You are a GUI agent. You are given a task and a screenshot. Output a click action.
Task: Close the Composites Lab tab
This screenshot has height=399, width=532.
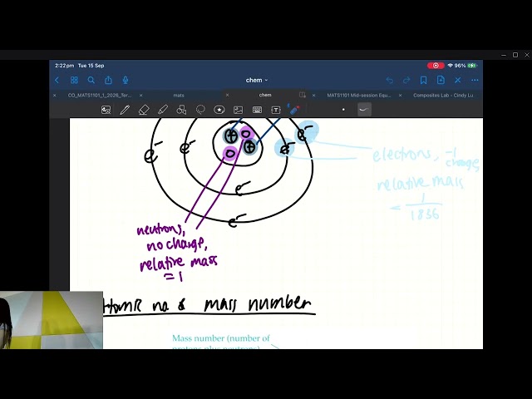(x=400, y=96)
